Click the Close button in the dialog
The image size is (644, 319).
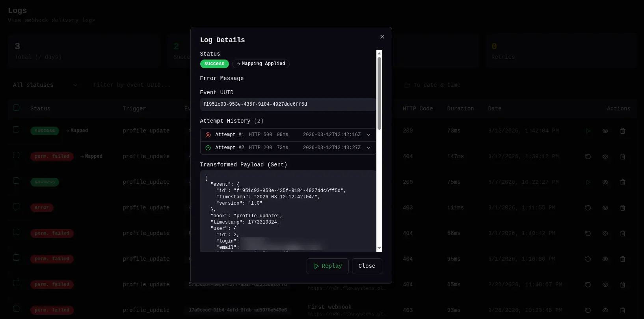[x=367, y=266]
